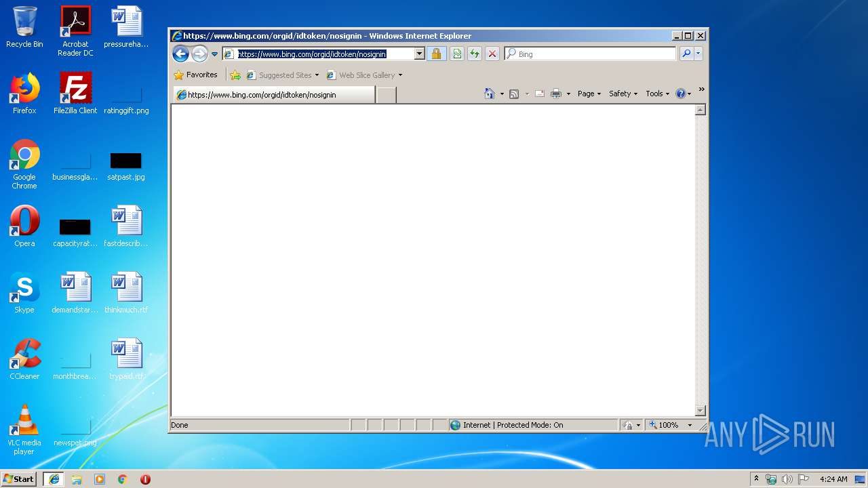The image size is (868, 488).
Task: Click the Back navigation button in Internet Explorer
Action: [180, 54]
